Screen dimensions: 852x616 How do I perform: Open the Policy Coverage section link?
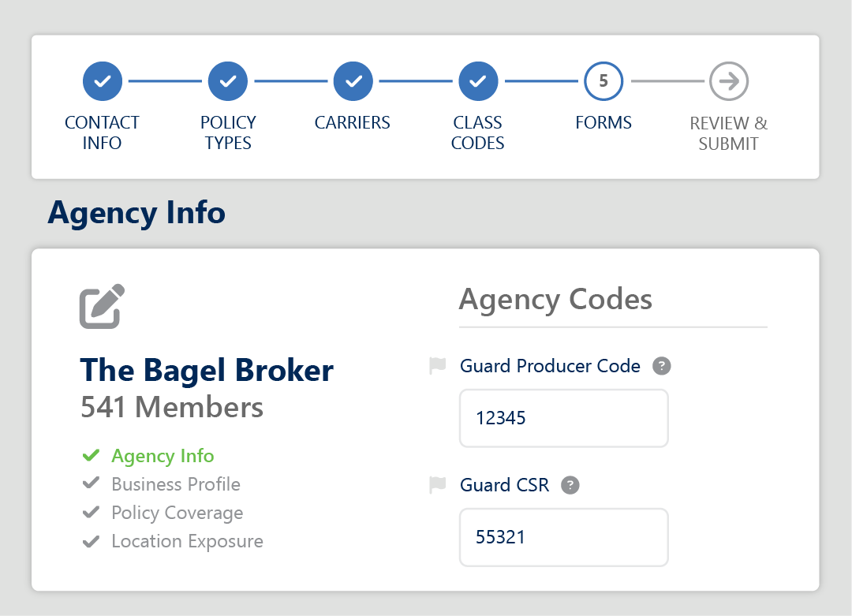(177, 513)
